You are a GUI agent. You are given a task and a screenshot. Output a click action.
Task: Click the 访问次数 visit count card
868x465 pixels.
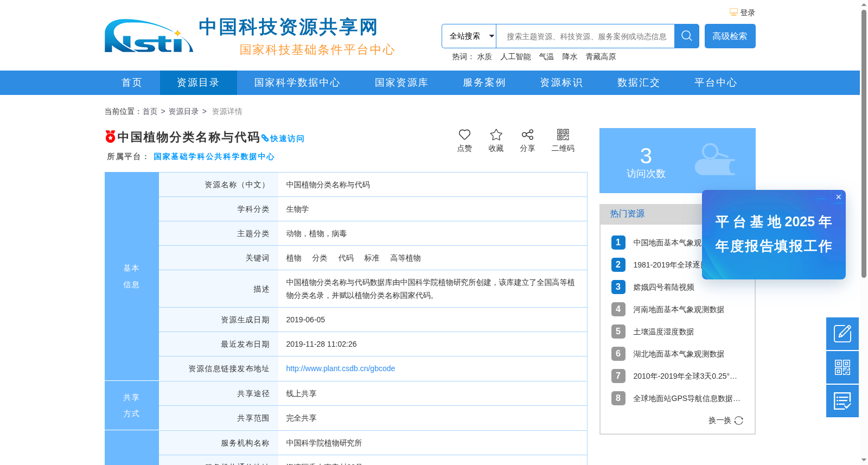pos(678,161)
